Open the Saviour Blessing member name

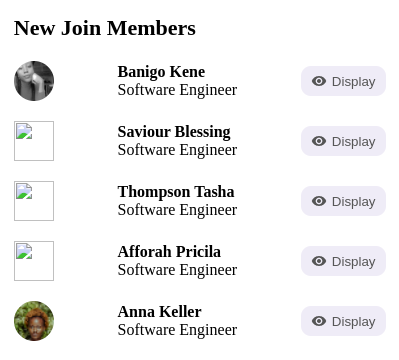174,132
